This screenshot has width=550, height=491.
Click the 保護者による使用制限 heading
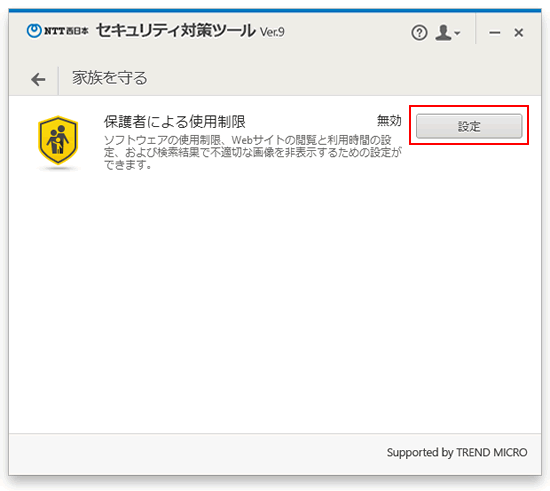point(174,122)
